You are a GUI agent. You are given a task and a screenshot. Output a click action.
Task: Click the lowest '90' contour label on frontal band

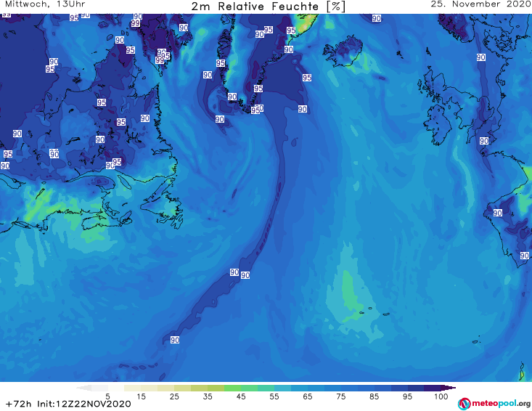[175, 340]
